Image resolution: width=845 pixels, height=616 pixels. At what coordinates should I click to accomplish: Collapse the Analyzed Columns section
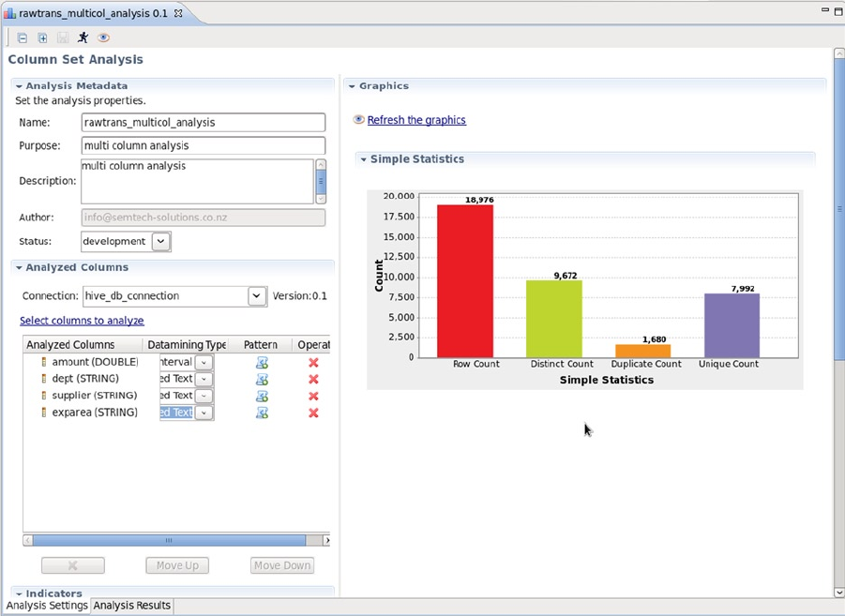click(x=20, y=268)
